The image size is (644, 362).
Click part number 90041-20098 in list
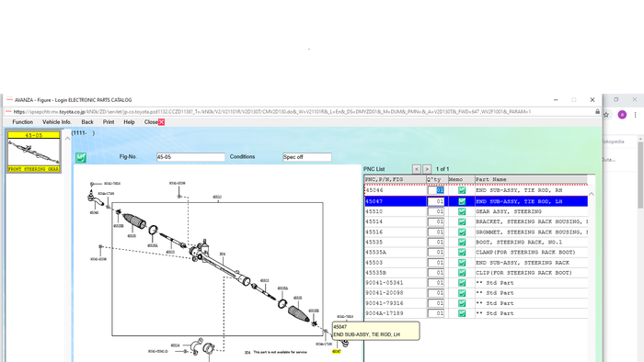(384, 293)
